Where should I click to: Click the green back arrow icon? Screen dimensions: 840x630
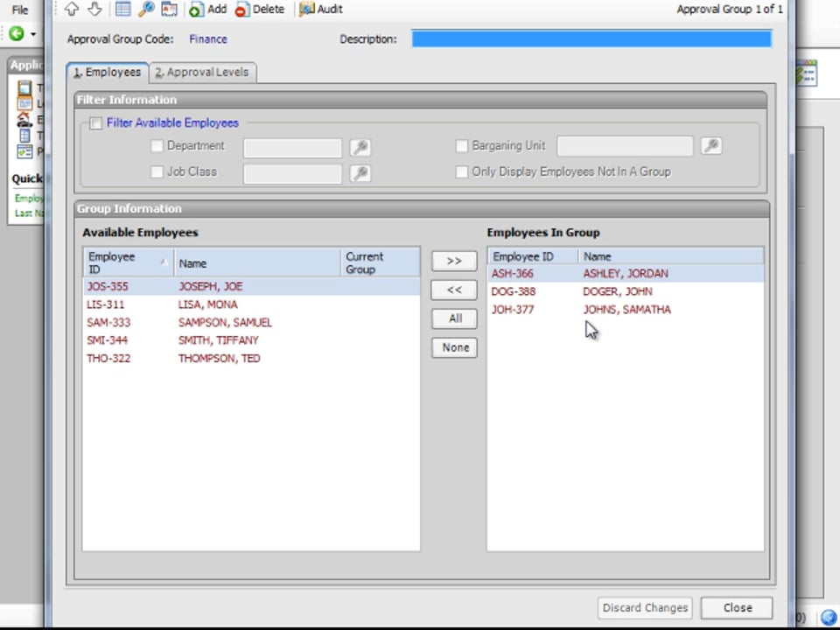[x=16, y=34]
